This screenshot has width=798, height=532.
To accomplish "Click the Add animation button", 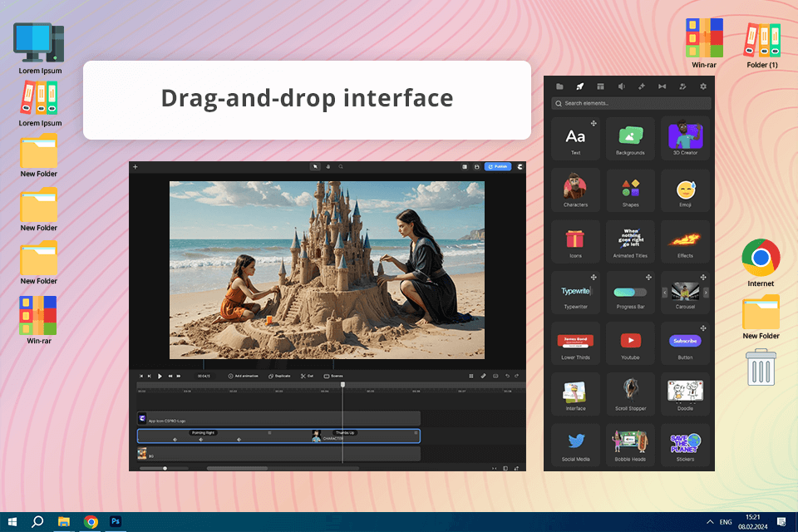I will point(244,377).
